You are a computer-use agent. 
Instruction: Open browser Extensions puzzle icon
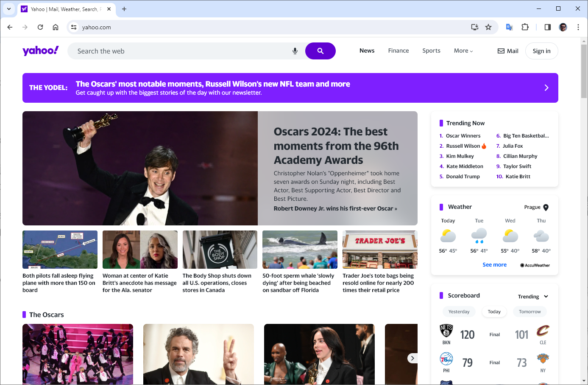click(525, 27)
